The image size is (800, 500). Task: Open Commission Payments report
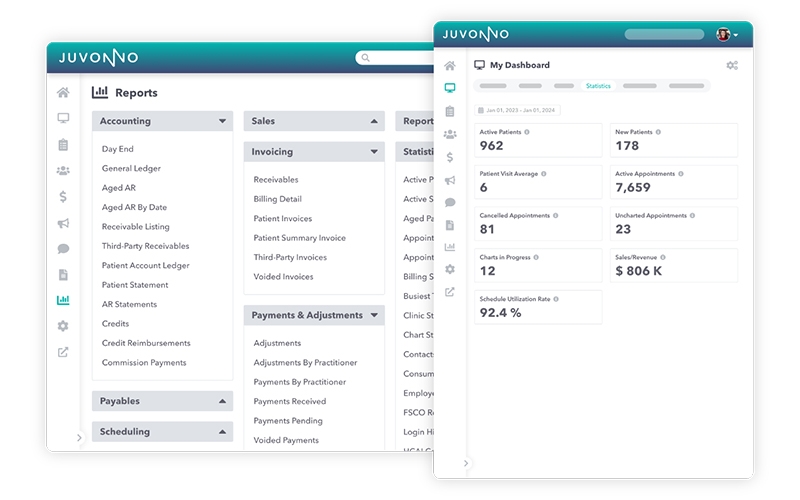[x=144, y=362]
